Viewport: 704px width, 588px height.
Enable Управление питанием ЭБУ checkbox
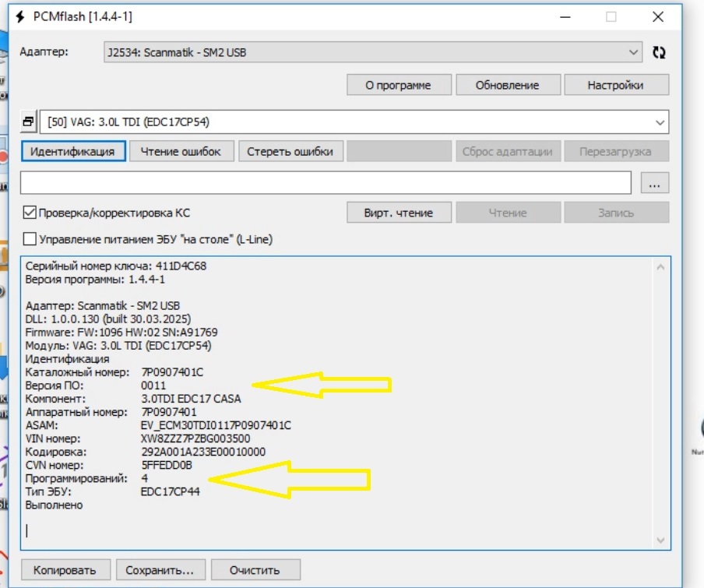coord(30,239)
